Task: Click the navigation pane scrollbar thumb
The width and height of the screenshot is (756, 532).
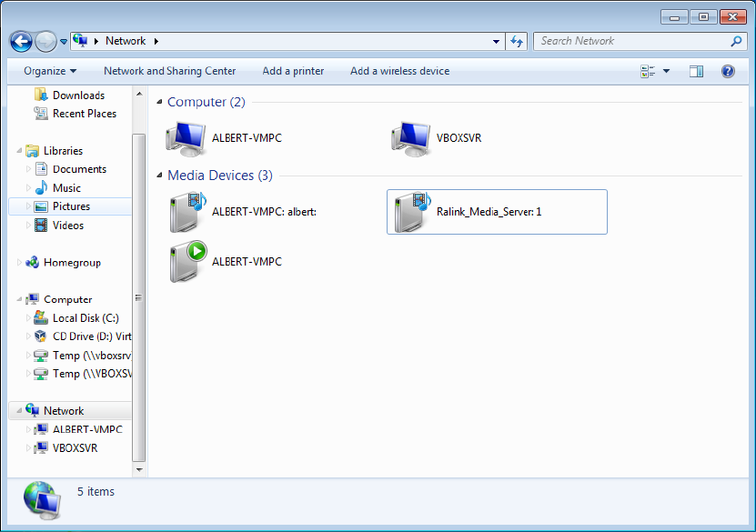Action: click(139, 297)
